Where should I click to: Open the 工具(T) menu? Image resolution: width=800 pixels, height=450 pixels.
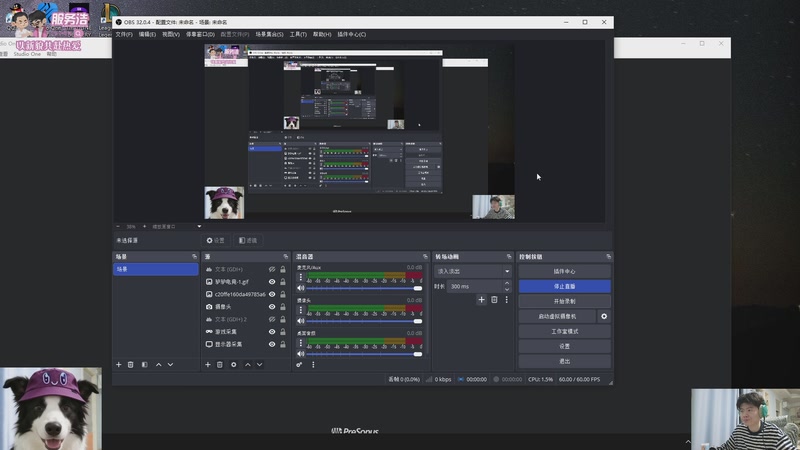tap(298, 34)
